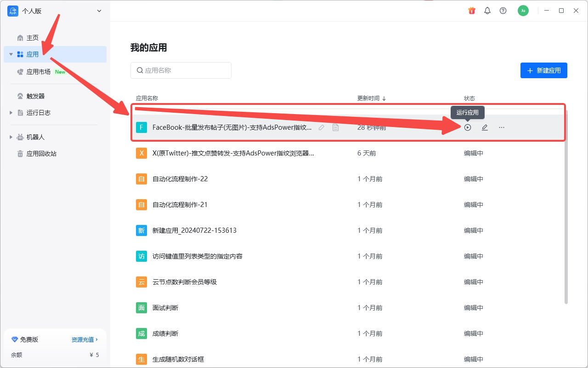
Task: Open the 自动化流程制作-21 app name
Action: tap(180, 205)
